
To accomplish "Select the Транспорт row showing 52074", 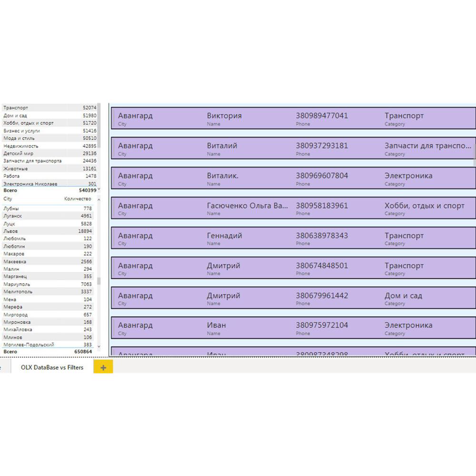I will [50, 108].
